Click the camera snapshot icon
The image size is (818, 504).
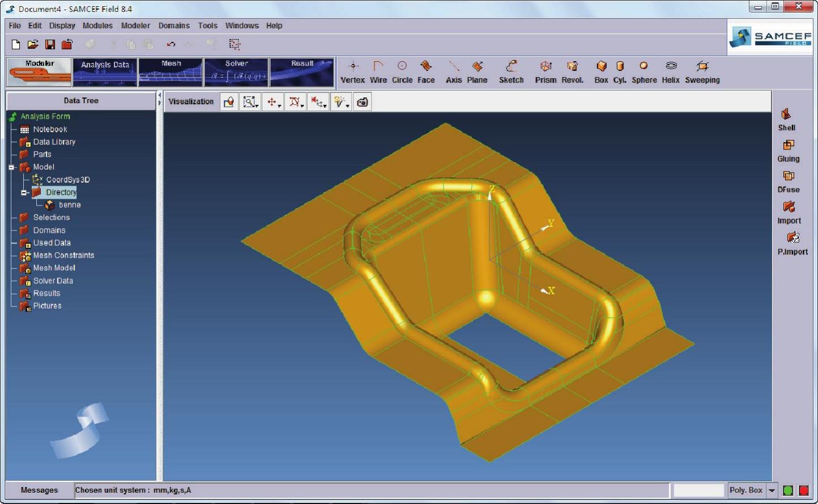pyautogui.click(x=363, y=102)
